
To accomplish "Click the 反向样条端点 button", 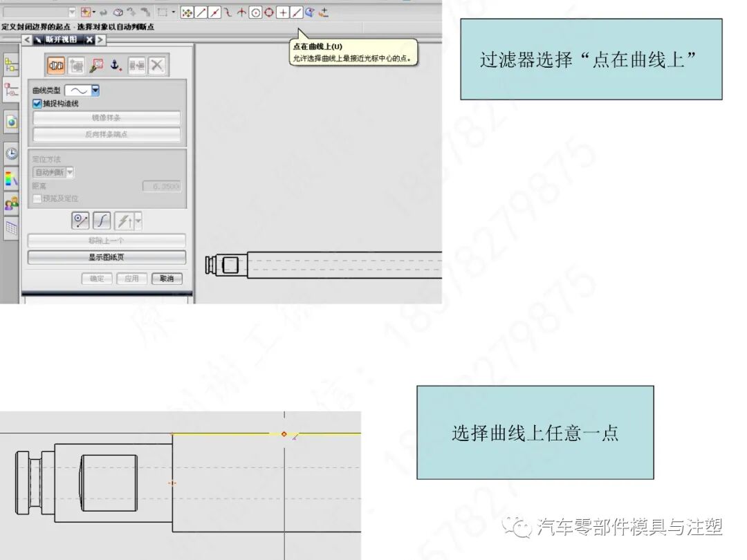I will click(x=107, y=134).
